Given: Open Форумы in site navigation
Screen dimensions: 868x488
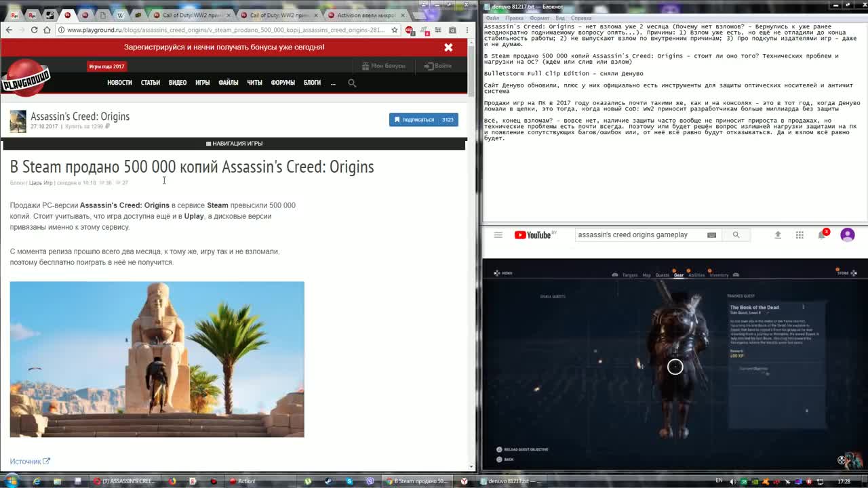Looking at the screenshot, I should [x=283, y=83].
